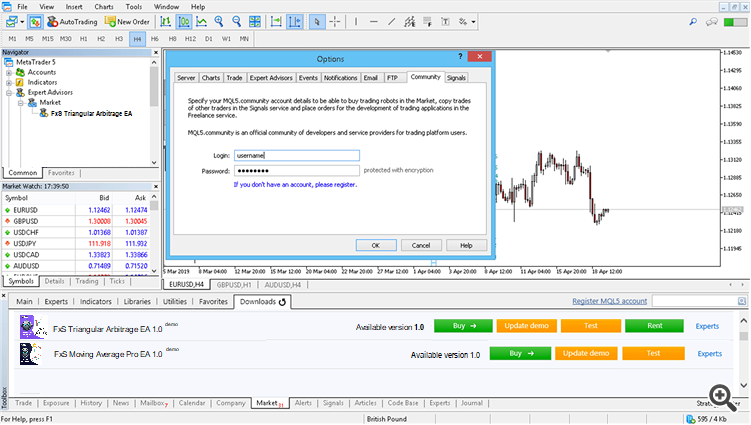Screen dimensions: 751x425
Task: Select FxS Triangular Arbitrage EA in Navigator
Action: tap(91, 114)
